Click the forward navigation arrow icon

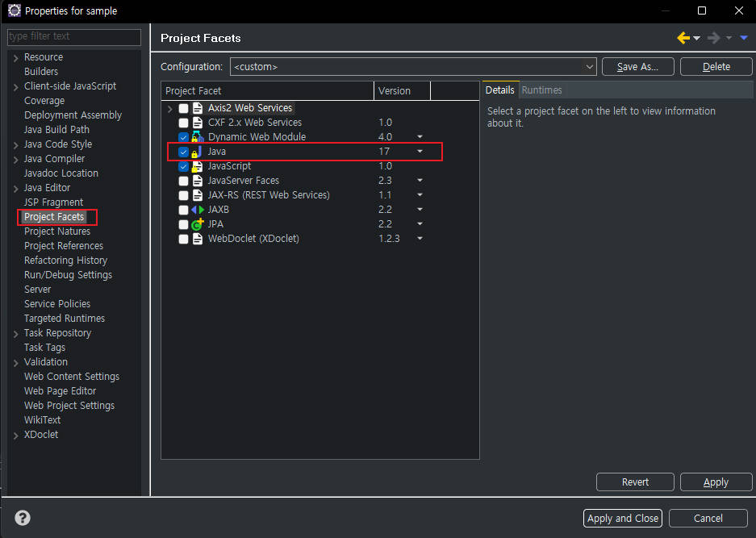click(713, 38)
